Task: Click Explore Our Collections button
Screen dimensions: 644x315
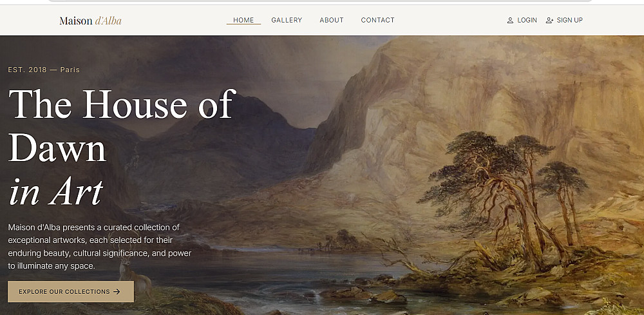Action: [x=71, y=292]
